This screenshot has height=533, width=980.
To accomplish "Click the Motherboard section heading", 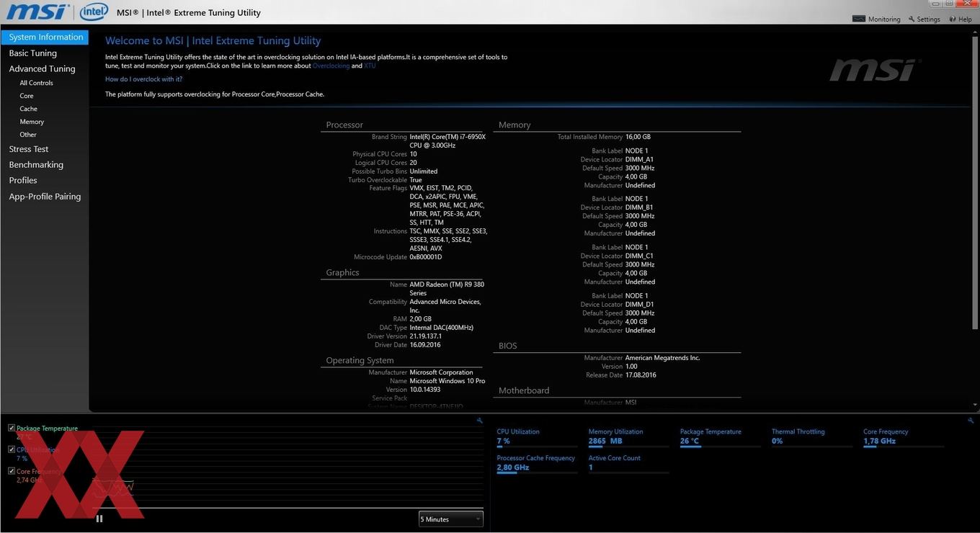I will tap(524, 390).
